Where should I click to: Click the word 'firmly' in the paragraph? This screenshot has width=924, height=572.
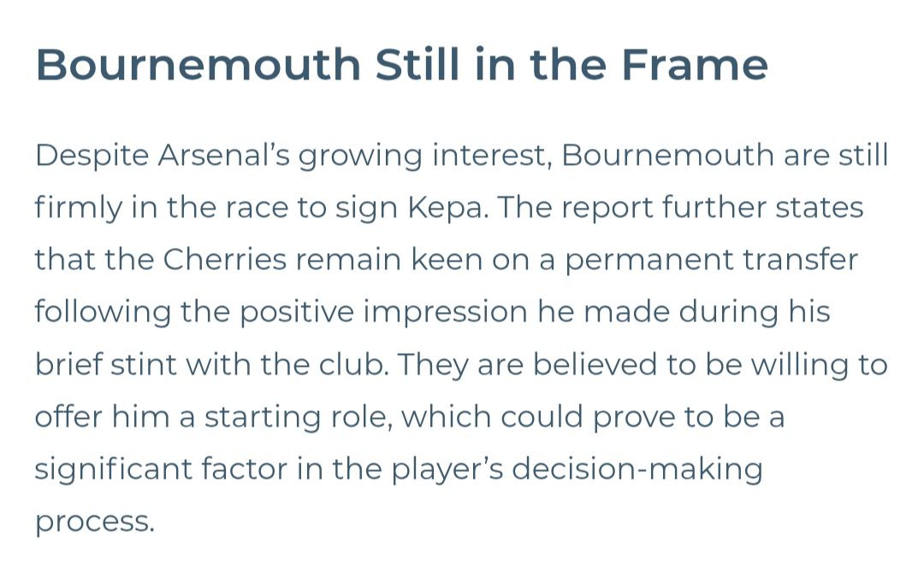pyautogui.click(x=76, y=208)
